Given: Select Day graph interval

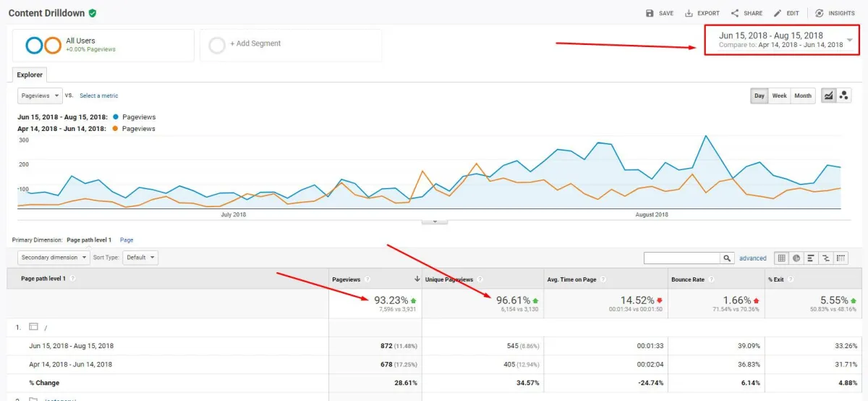Looking at the screenshot, I should (759, 96).
